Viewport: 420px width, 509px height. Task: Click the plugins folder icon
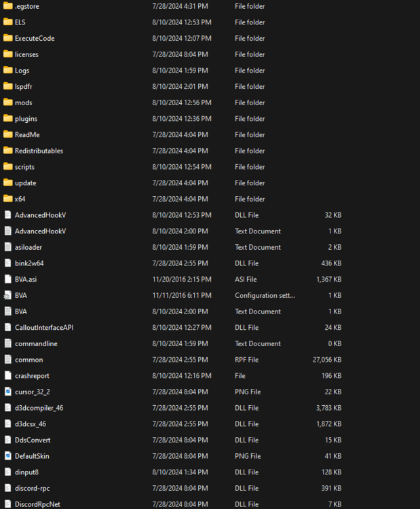7,119
